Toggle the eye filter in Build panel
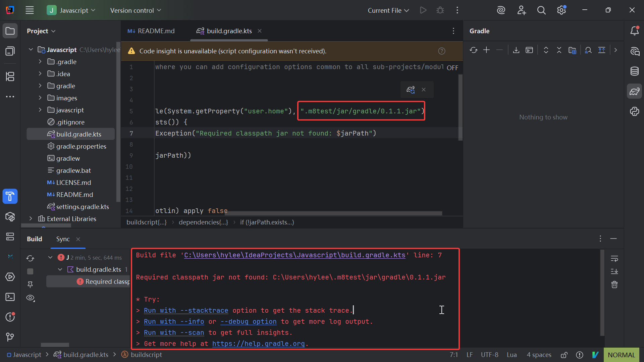Viewport: 644px width, 362px height. point(30,298)
